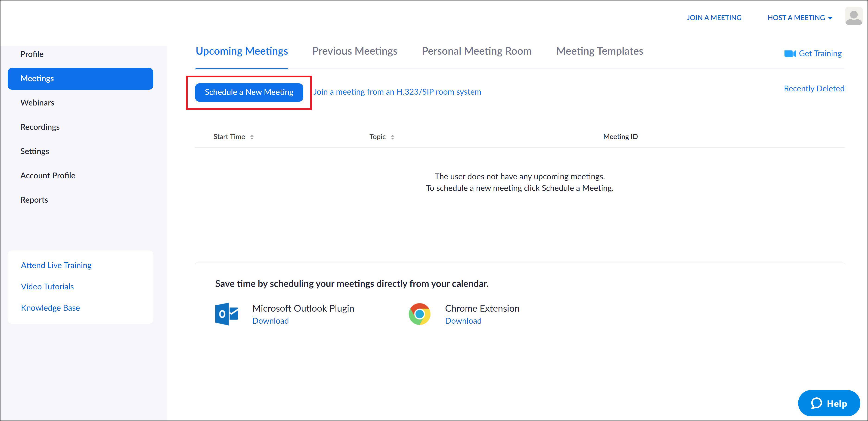Open the Knowledge Base
Screen dimensions: 868x421
point(50,307)
